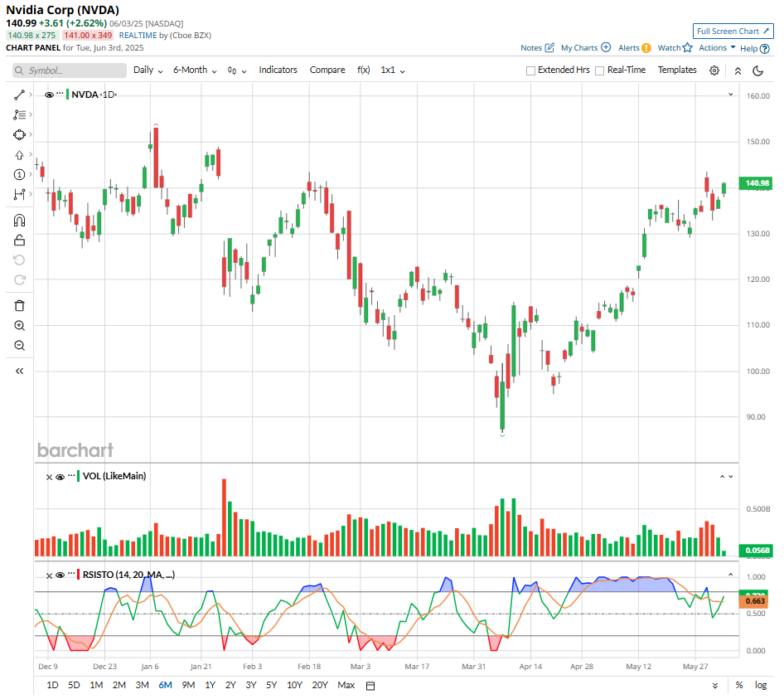The height and width of the screenshot is (699, 784).
Task: Enable the Real-Time checkbox
Action: click(x=600, y=70)
